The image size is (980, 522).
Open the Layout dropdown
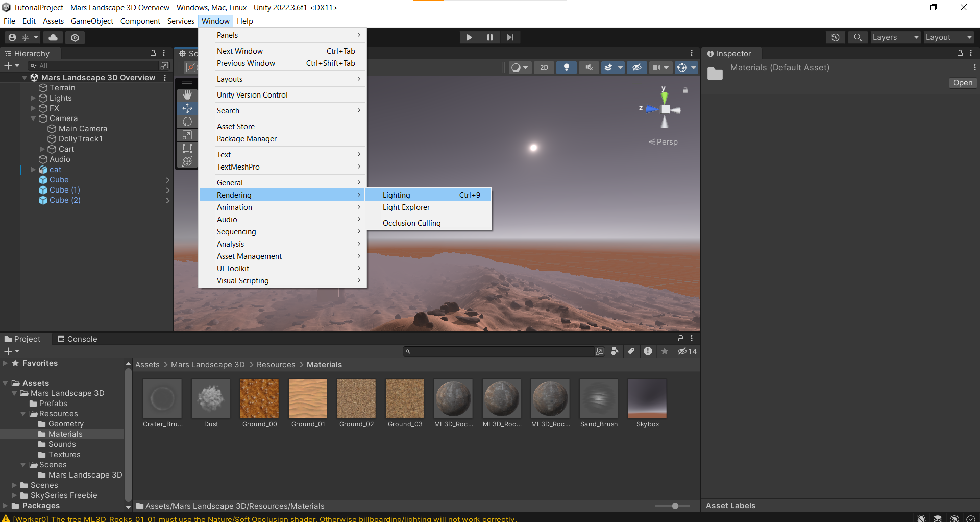click(949, 37)
